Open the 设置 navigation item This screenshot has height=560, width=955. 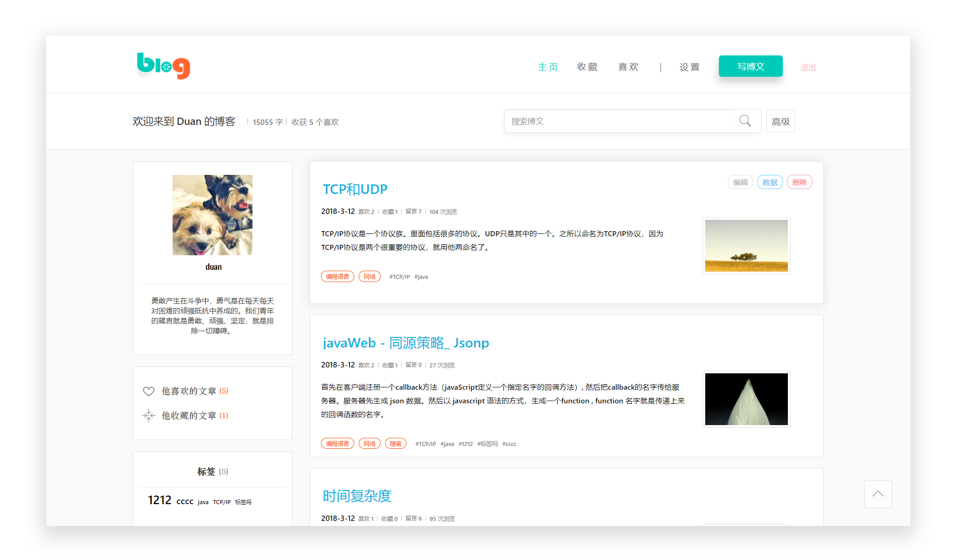click(689, 67)
